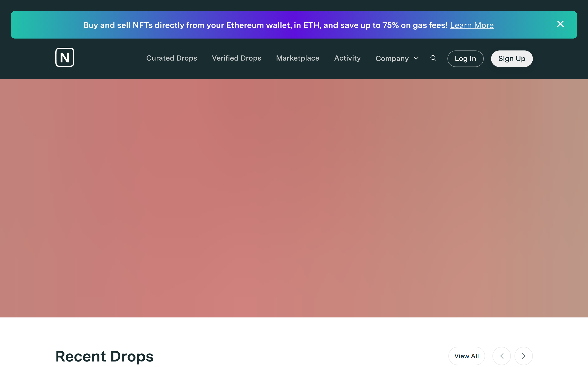Image resolution: width=588 pixels, height=367 pixels.
Task: Click the Recent Drops heading
Action: pyautogui.click(x=105, y=356)
